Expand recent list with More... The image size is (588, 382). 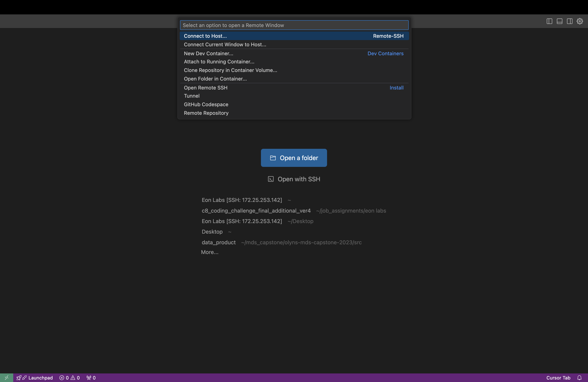coord(209,252)
